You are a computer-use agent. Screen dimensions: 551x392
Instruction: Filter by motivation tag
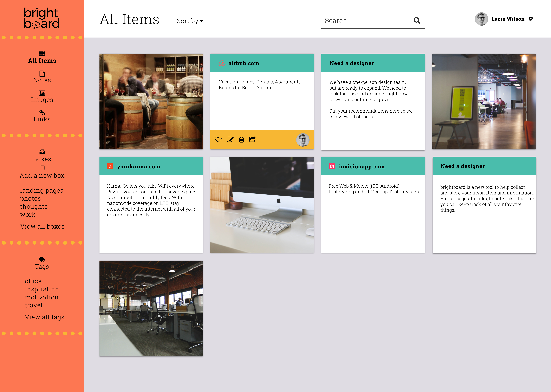click(x=42, y=297)
